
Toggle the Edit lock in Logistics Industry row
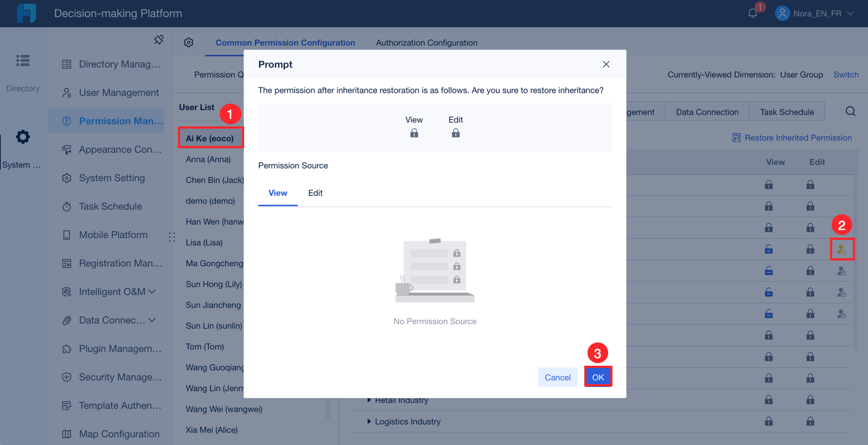pos(810,421)
